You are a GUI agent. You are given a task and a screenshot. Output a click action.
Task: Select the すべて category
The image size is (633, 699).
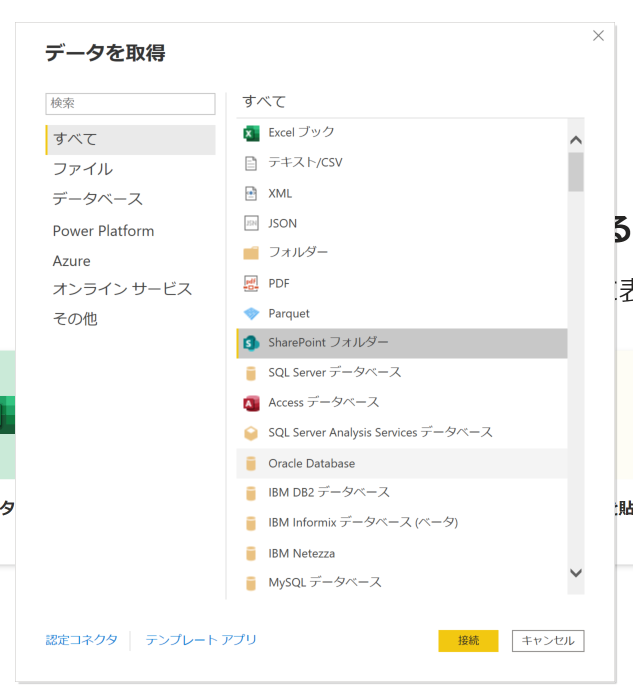click(x=131, y=140)
